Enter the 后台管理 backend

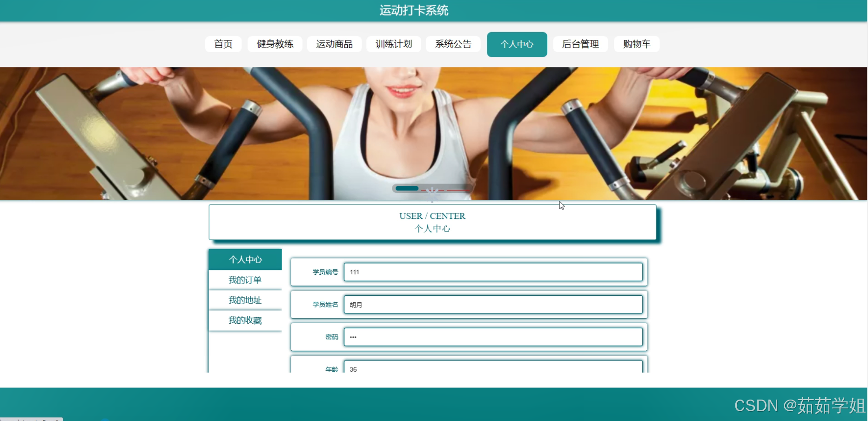pyautogui.click(x=580, y=44)
